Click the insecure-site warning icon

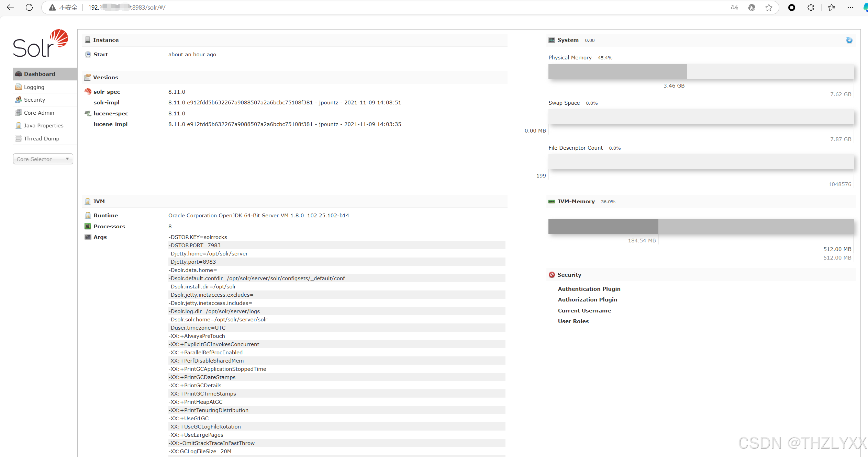tap(52, 8)
